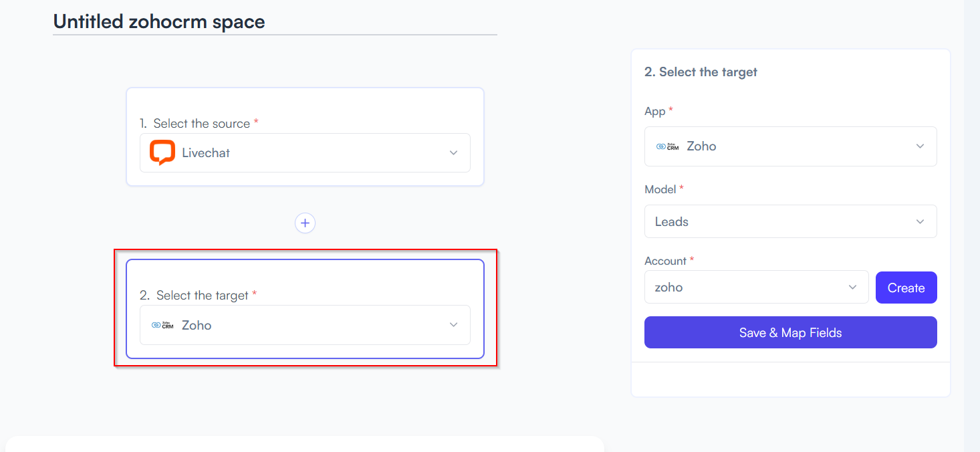Select the 'Leads' value in Model field
Image resolution: width=980 pixels, height=452 pixels.
point(672,221)
